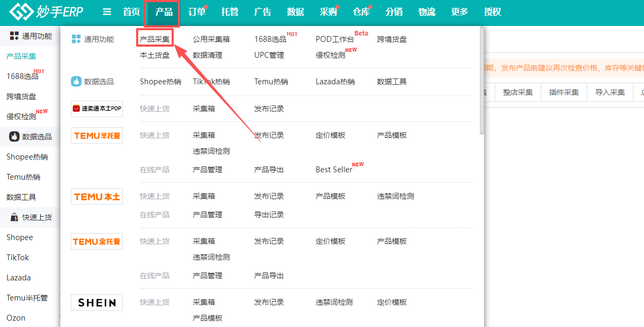Open 违禁词检测 under TEMU本土
The image size is (644, 327).
click(x=396, y=196)
